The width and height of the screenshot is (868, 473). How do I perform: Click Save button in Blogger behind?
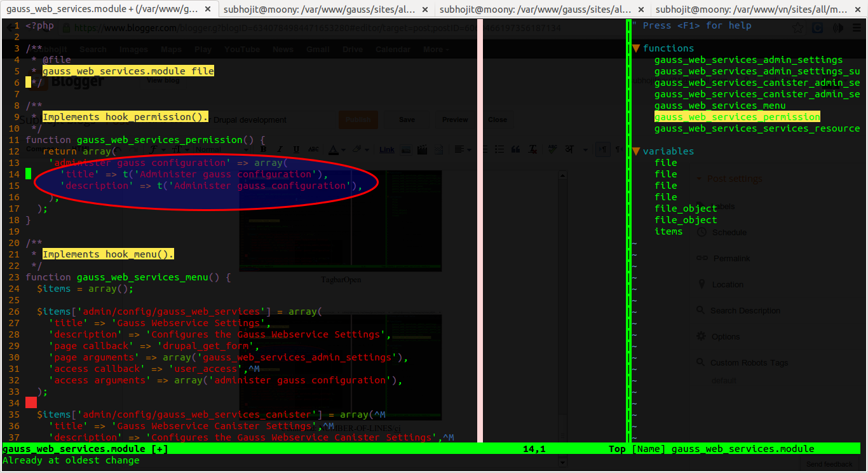[407, 120]
